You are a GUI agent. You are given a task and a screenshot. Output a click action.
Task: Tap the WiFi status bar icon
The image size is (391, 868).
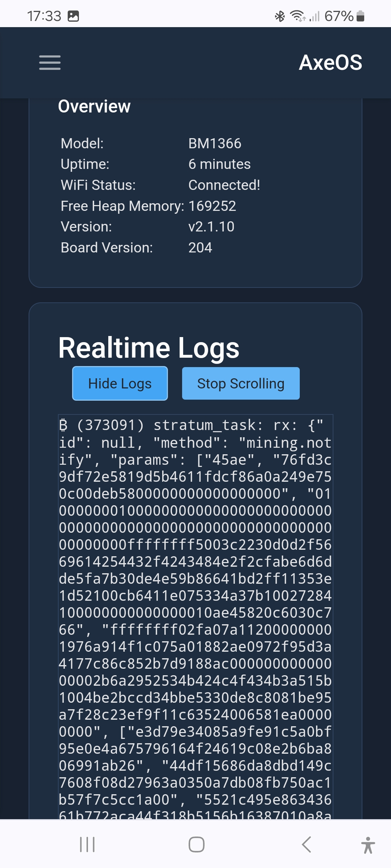tap(298, 16)
